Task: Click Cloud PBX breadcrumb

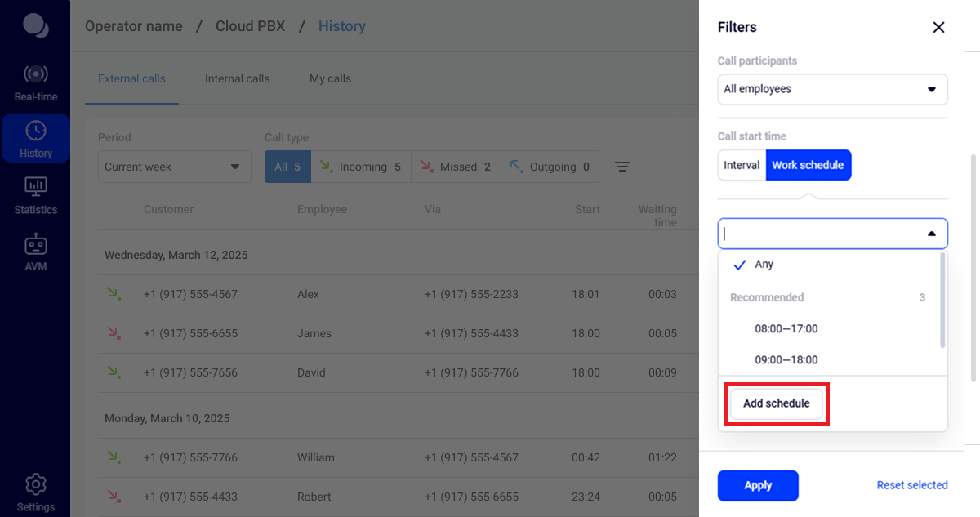Action: tap(251, 26)
